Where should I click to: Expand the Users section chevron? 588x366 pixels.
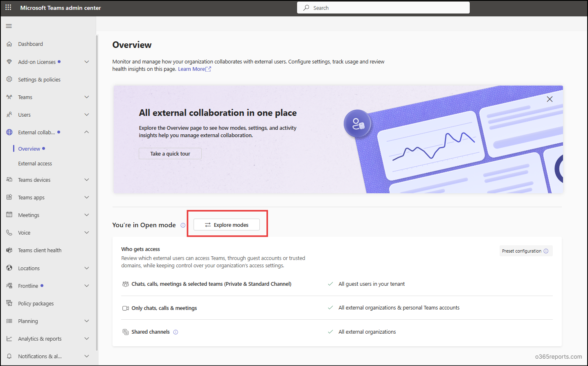click(x=87, y=115)
